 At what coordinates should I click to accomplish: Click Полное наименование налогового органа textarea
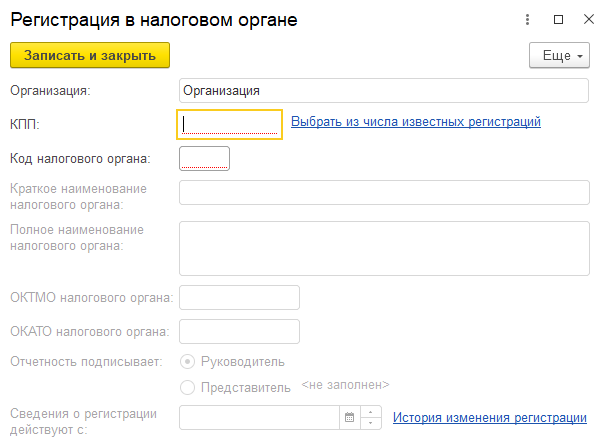(x=384, y=249)
